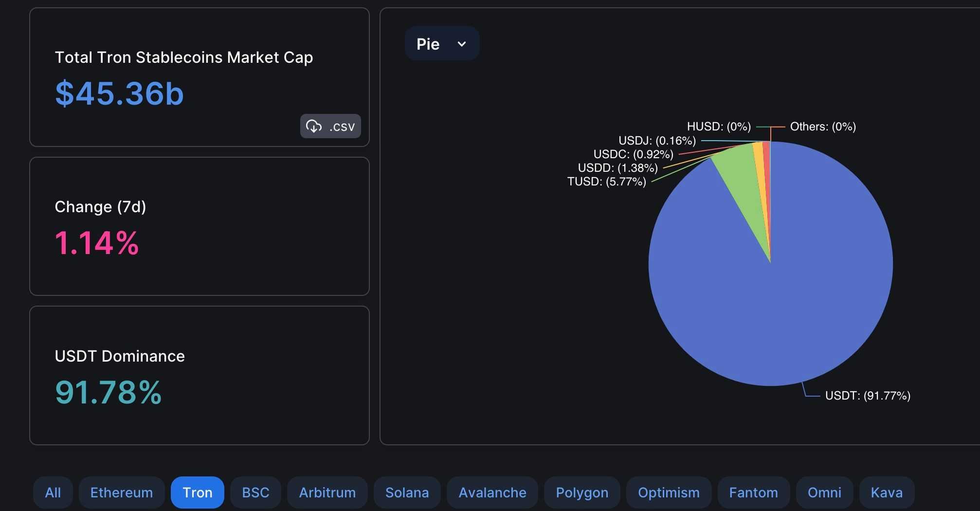
Task: Open the Pie chart type dropdown
Action: tap(441, 43)
